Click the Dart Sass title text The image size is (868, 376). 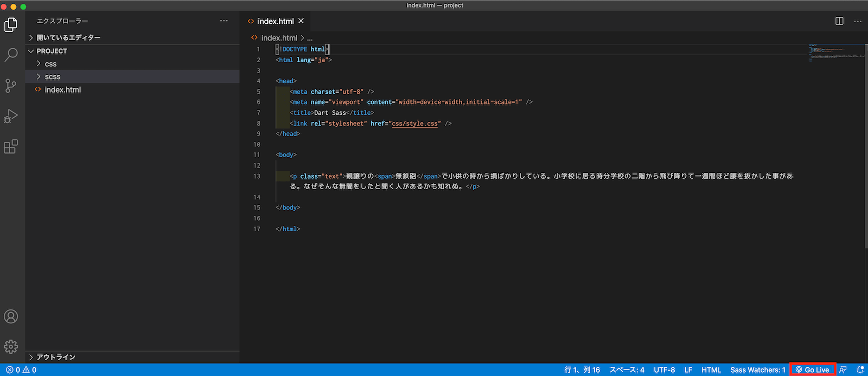coord(330,113)
